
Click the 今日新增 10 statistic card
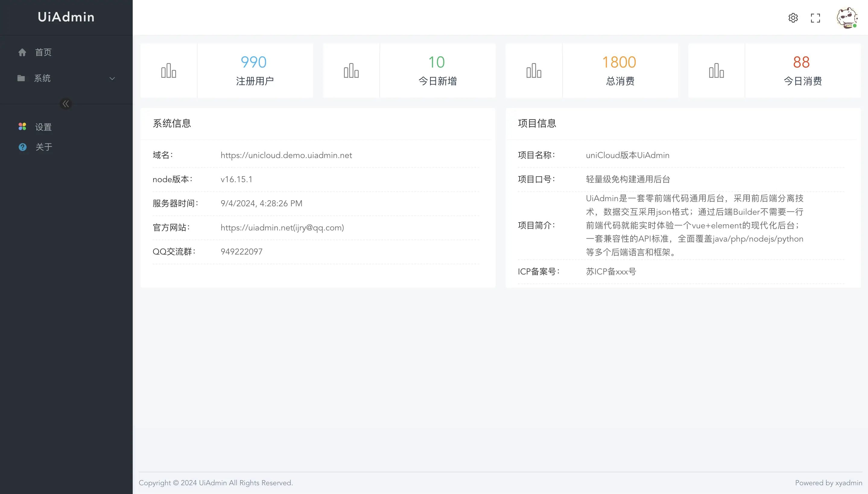coord(437,71)
